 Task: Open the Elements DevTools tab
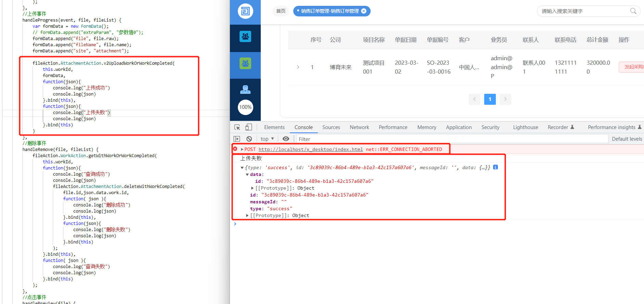pyautogui.click(x=274, y=127)
